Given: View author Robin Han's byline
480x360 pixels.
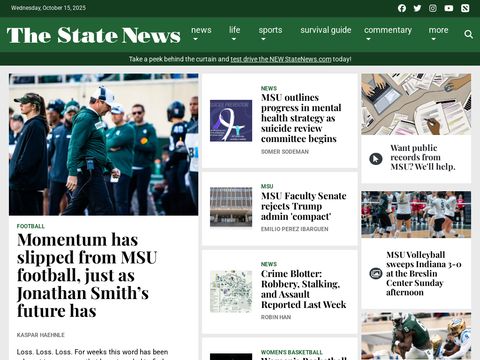Looking at the screenshot, I should (276, 317).
